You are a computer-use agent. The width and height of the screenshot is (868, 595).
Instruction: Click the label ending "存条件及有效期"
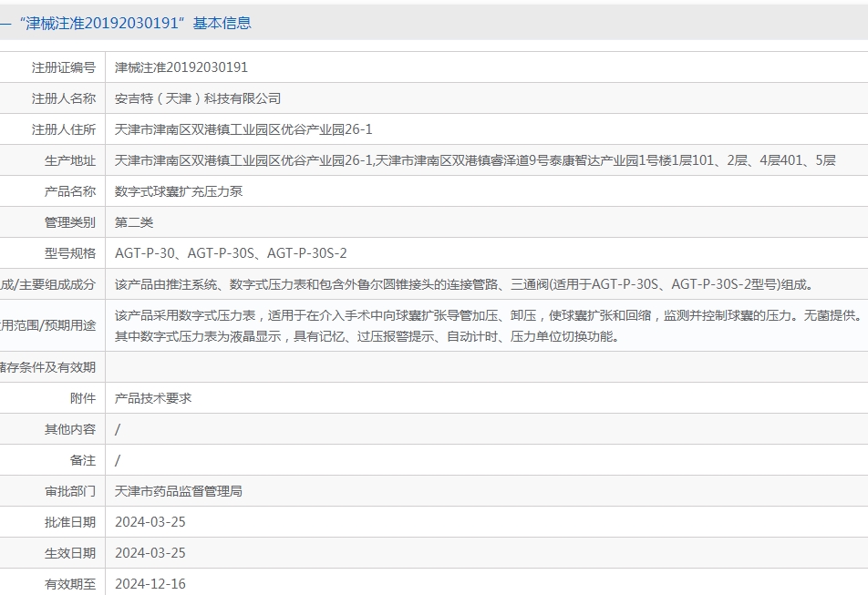click(48, 367)
